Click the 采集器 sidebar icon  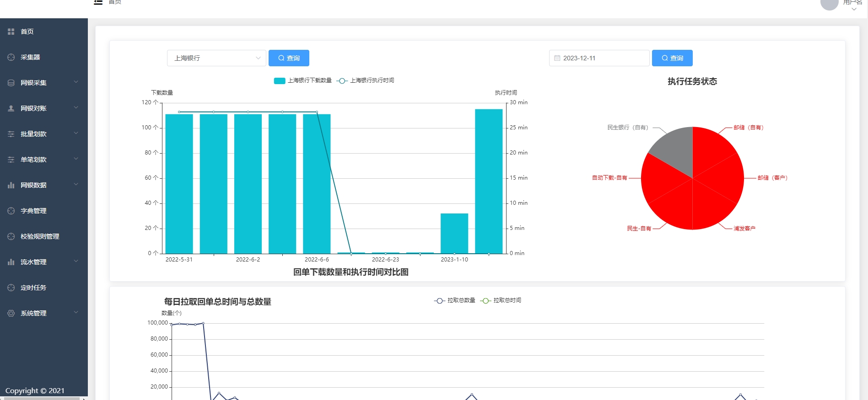pos(11,57)
